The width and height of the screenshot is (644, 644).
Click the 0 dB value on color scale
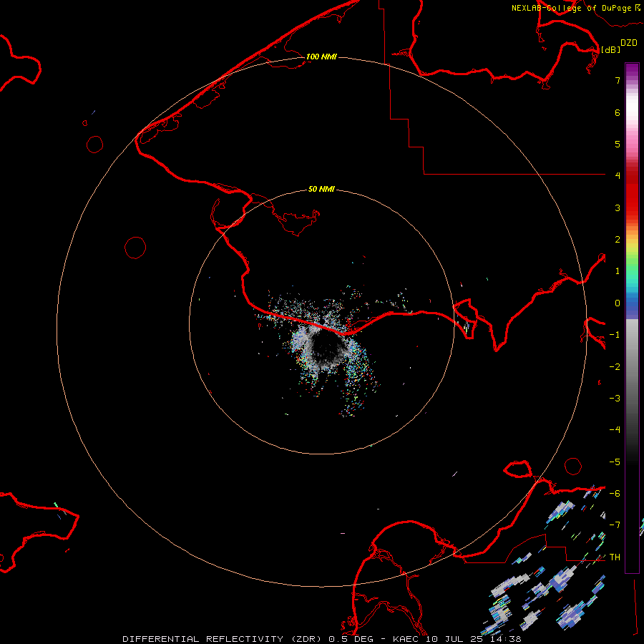tap(618, 303)
